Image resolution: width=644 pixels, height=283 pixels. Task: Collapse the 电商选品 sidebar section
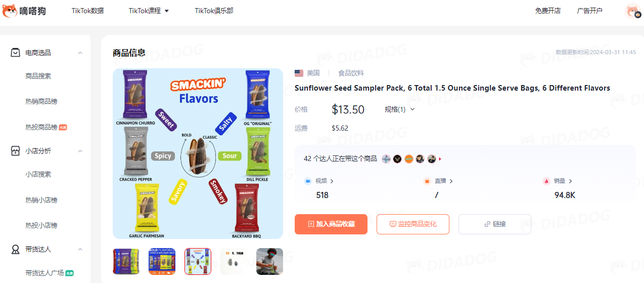point(80,53)
